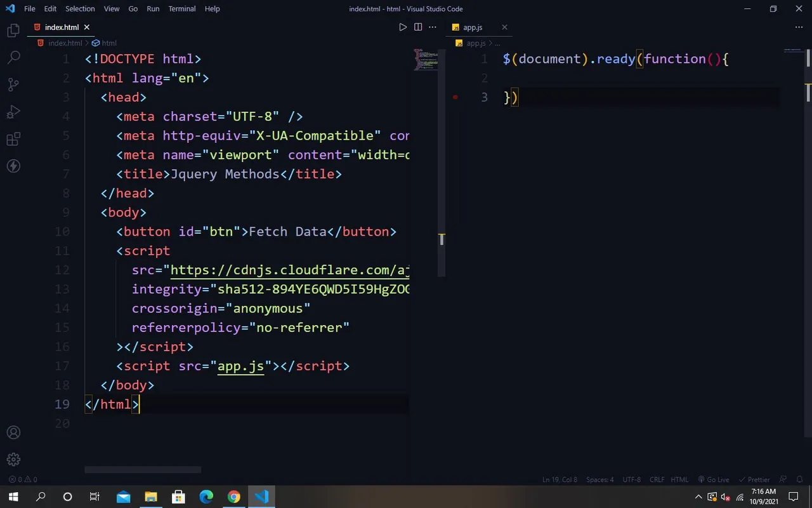Screen dimensions: 812x508
Task: Click app.js in the right breadcrumb
Action: 476,43
